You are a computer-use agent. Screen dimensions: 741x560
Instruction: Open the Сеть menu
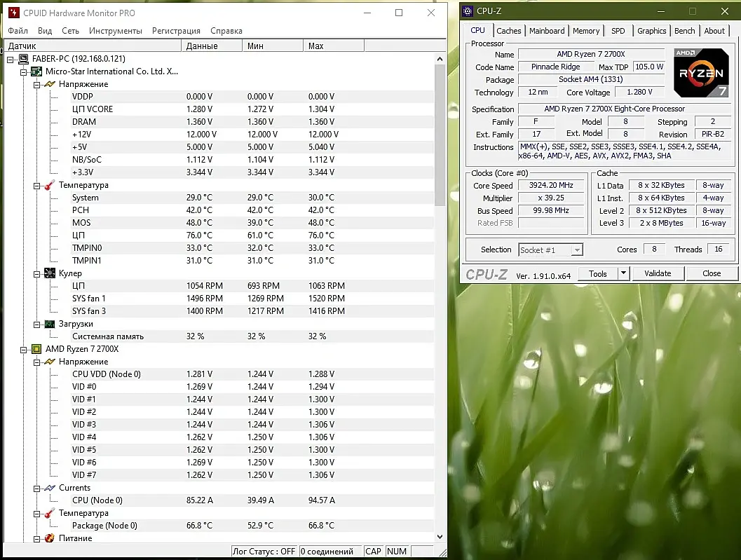click(x=70, y=31)
